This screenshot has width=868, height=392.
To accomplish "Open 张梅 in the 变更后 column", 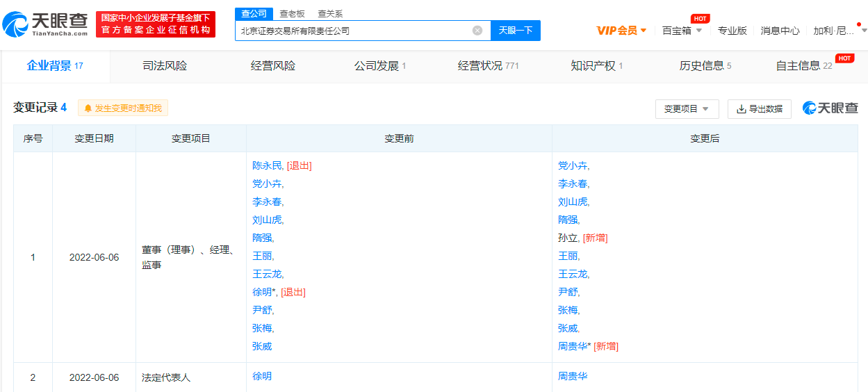I will click(568, 310).
